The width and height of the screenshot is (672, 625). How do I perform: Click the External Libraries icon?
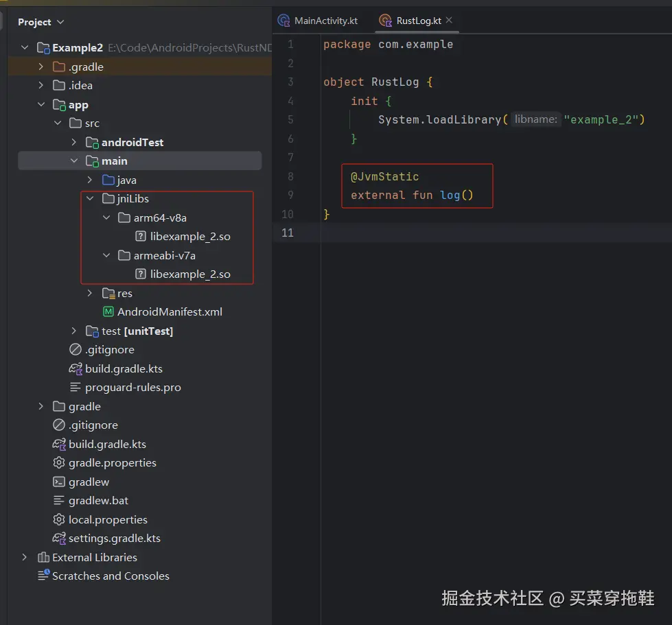point(43,558)
